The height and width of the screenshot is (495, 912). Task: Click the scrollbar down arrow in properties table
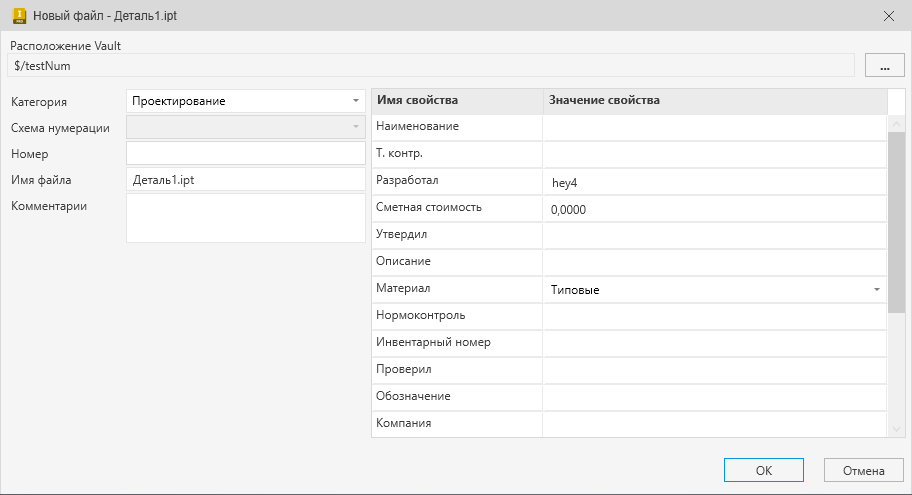point(896,428)
